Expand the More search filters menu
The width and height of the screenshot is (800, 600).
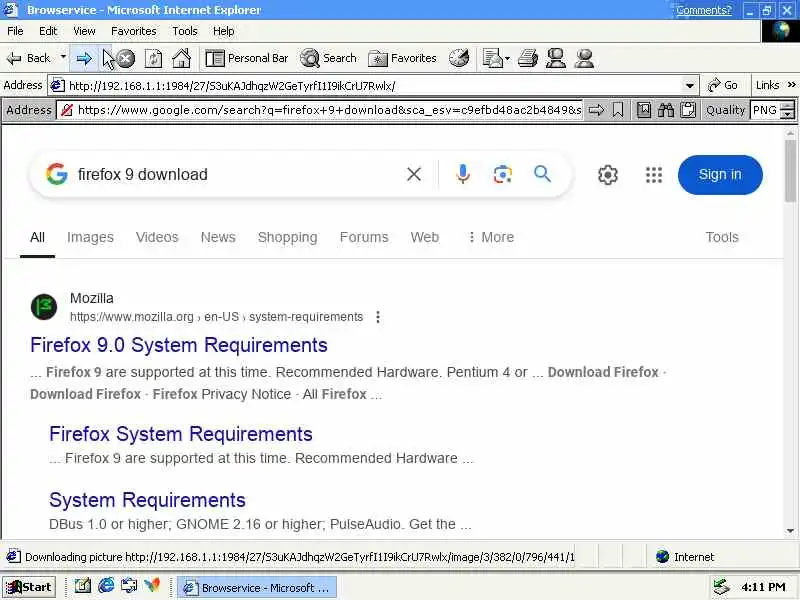pos(490,237)
